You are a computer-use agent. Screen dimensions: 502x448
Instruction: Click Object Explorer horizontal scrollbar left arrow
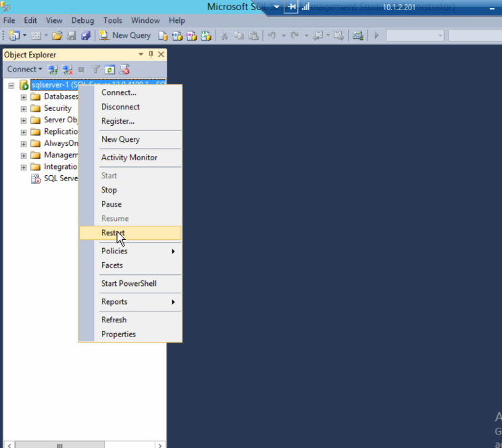(9, 445)
